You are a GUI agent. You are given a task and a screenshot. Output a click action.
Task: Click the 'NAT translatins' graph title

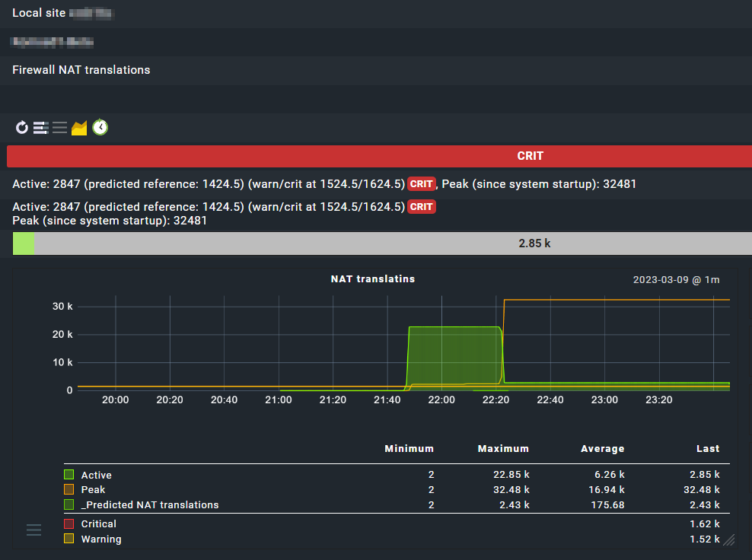point(373,279)
